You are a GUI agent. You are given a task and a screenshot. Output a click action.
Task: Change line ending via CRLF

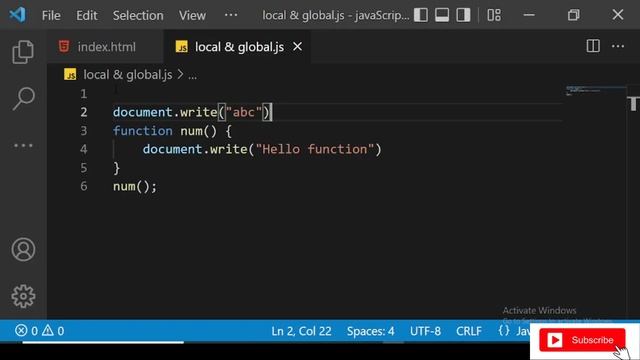point(469,331)
